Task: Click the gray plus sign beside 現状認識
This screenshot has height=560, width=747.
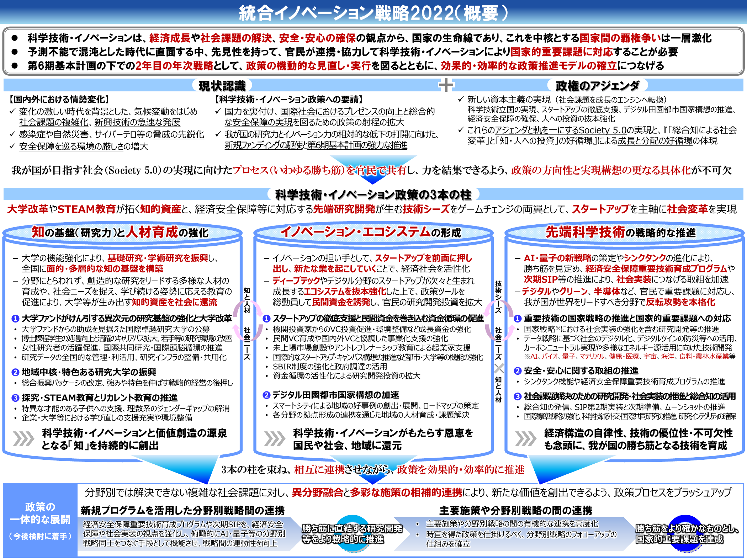Action: (x=446, y=85)
